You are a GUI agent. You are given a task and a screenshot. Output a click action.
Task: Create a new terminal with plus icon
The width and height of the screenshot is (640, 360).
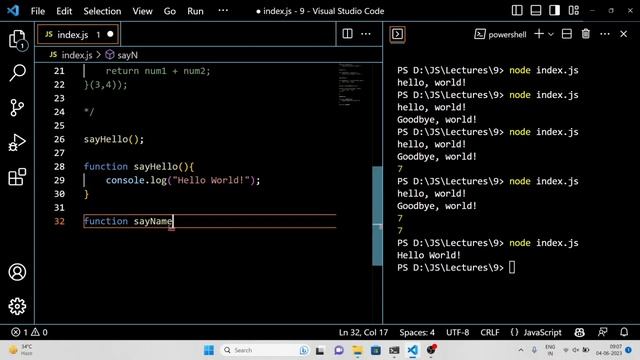[x=539, y=34]
